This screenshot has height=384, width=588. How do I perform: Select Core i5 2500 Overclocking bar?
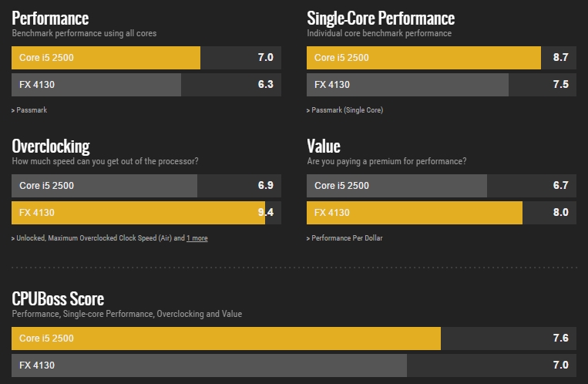click(x=146, y=186)
